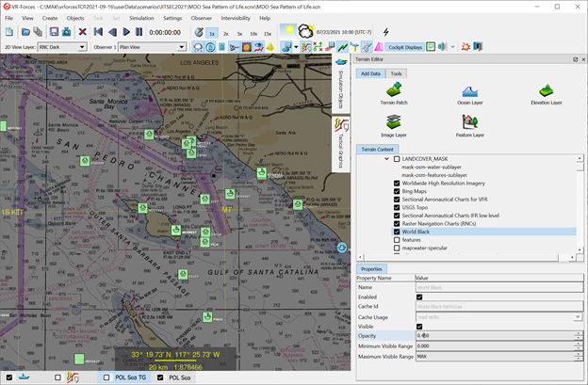Uncheck Raster Navigation Charts (RNCs) layer
588x385 pixels.
click(x=397, y=224)
